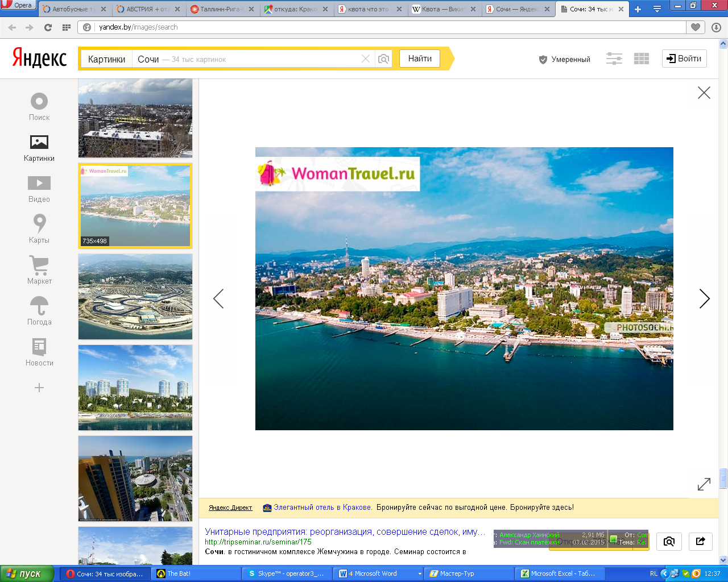Select the snowy Sochi city thumbnail
The height and width of the screenshot is (582, 728).
[135, 118]
